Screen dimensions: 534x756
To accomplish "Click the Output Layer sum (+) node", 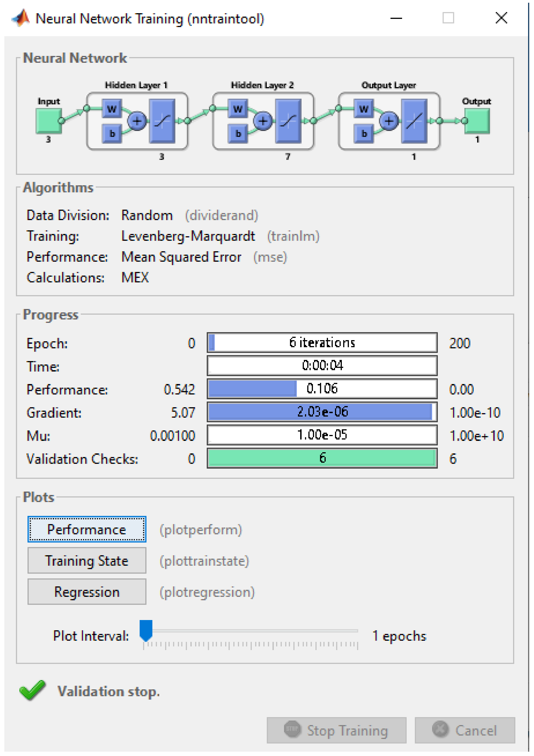I will coord(389,121).
